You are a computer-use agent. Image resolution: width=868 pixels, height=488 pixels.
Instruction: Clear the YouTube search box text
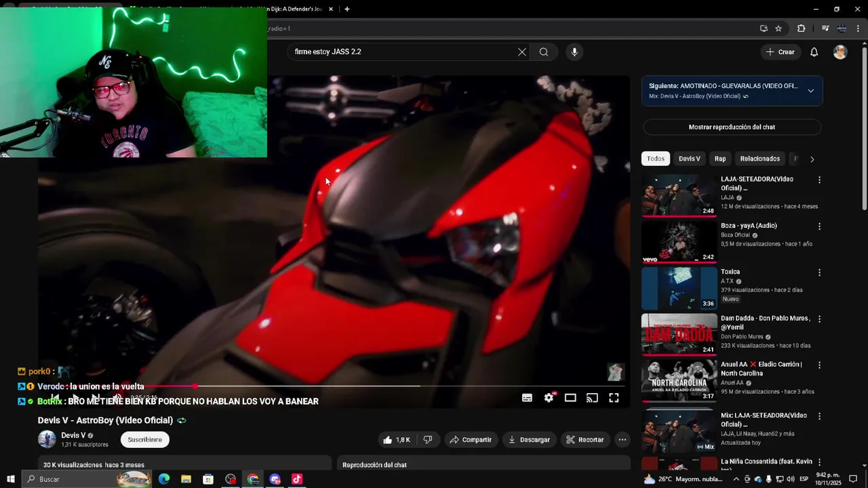tap(522, 52)
